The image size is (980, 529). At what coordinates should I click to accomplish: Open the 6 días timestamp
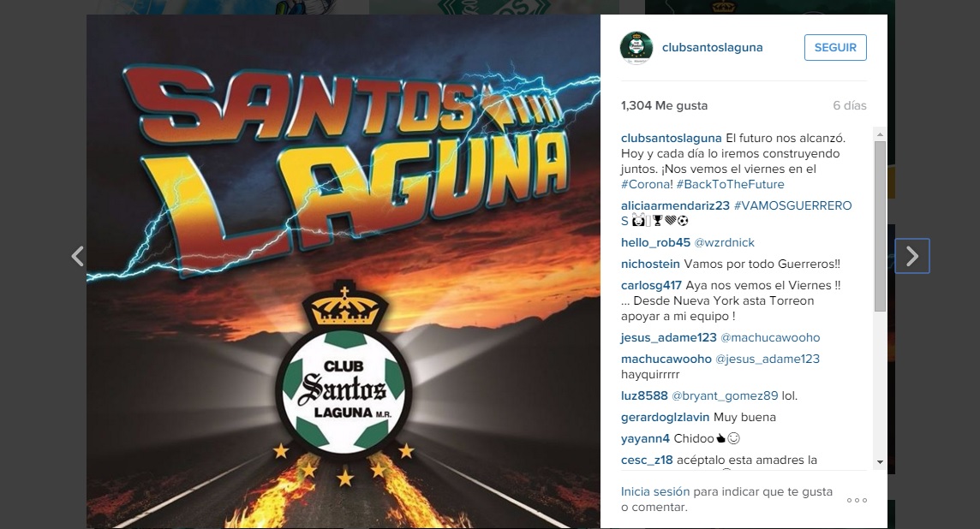850,105
